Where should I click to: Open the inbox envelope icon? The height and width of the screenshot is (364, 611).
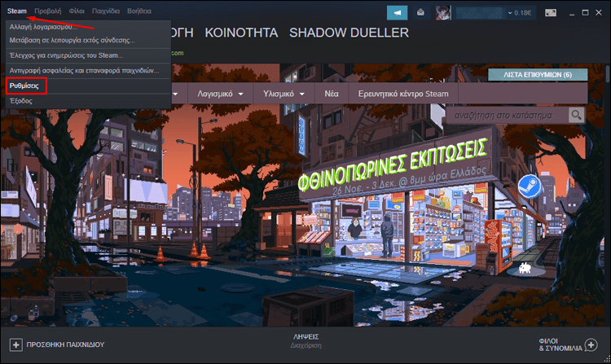point(420,13)
